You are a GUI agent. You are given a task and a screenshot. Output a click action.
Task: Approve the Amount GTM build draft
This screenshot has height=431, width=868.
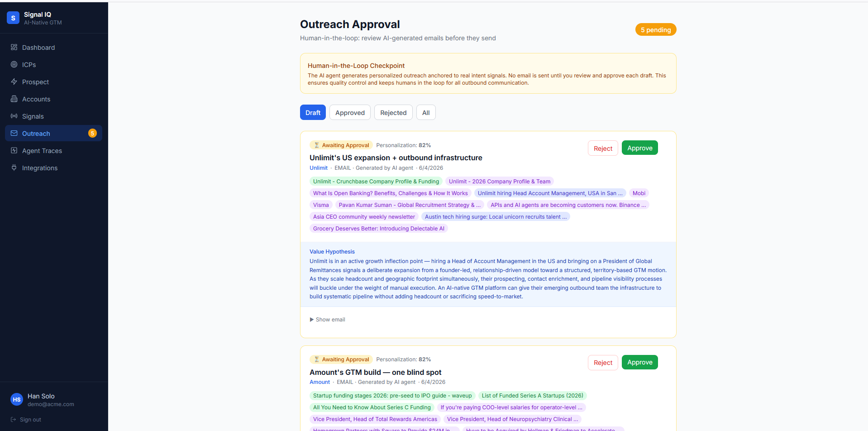(640, 362)
